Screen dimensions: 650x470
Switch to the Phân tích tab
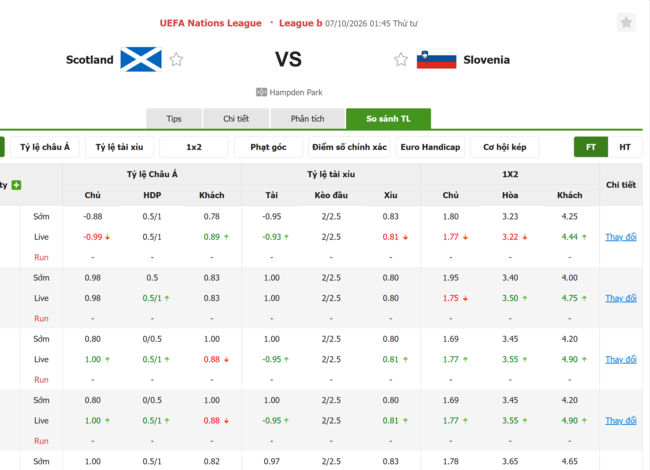[307, 119]
